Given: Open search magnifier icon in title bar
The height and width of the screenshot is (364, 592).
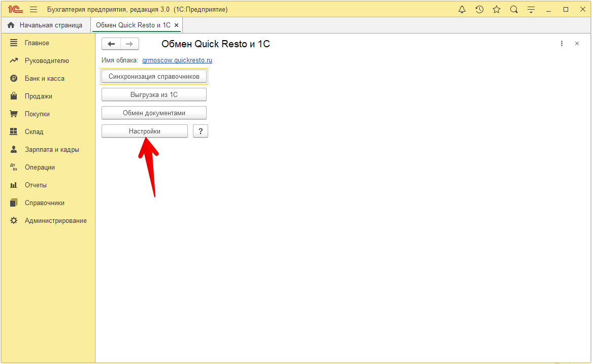Looking at the screenshot, I should (514, 10).
